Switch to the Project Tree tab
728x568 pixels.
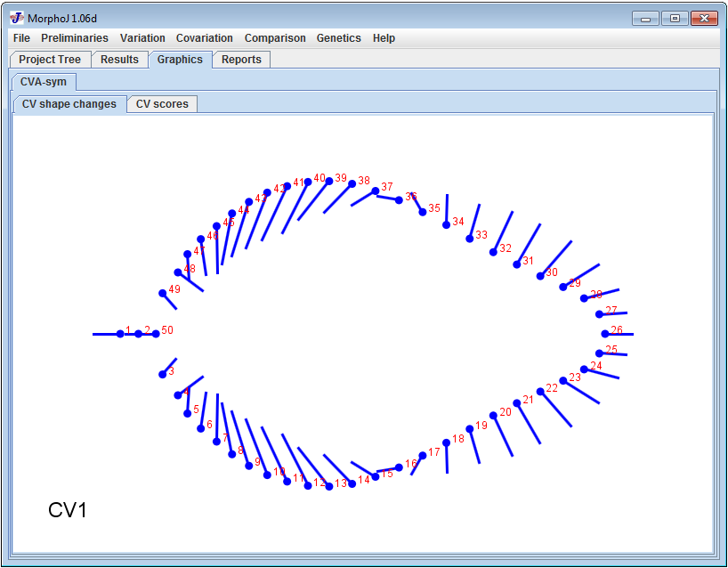coord(49,59)
